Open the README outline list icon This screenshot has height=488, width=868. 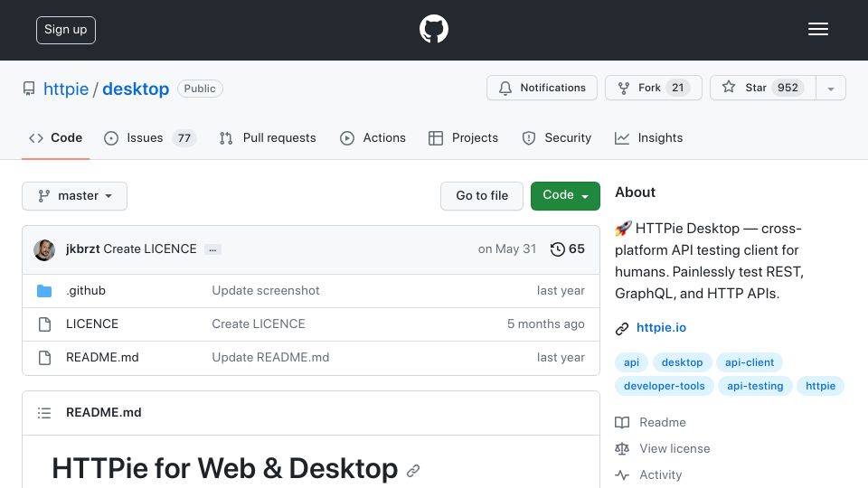[x=44, y=413]
